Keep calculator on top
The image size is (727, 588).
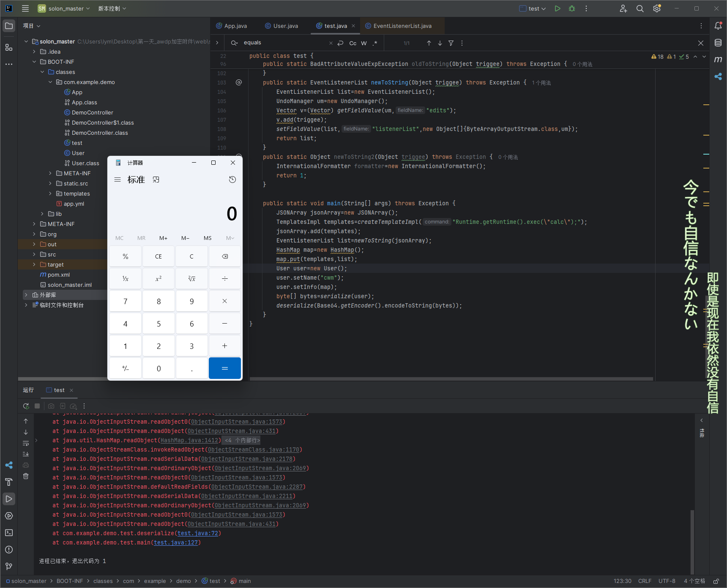point(156,180)
